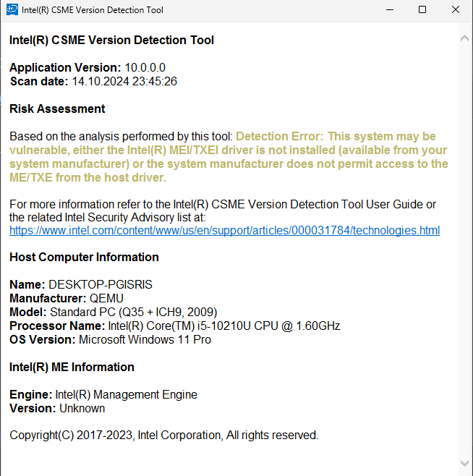Click the Version value Unknown
The width and height of the screenshot is (473, 476).
[x=82, y=408]
